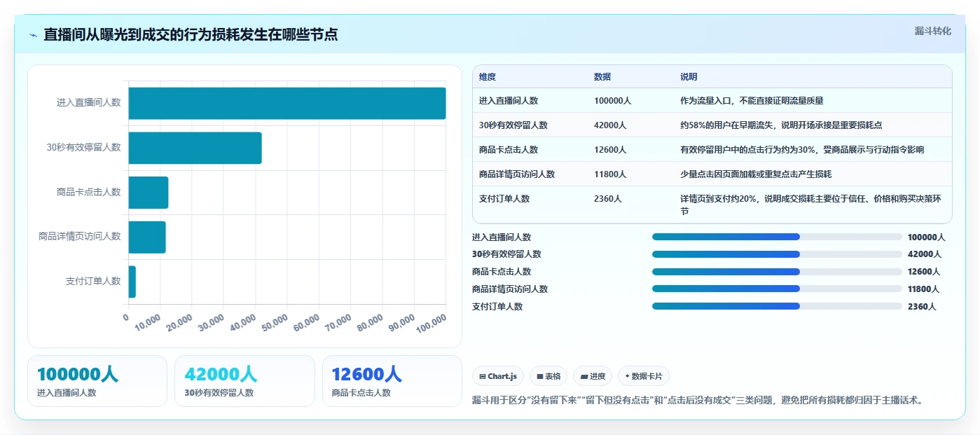Click 商品详情页访问人数 in the table's 维度 column

click(x=517, y=174)
